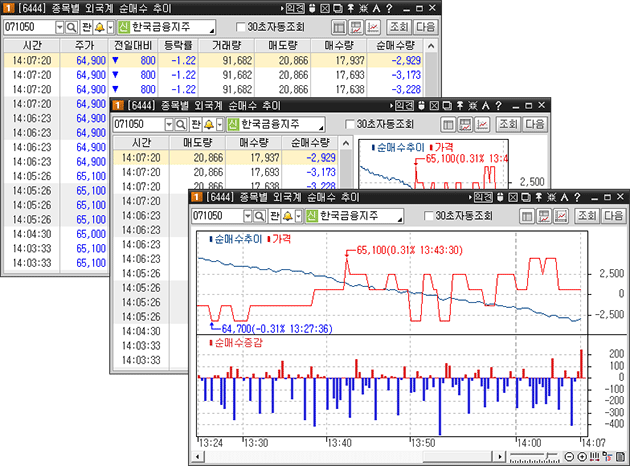Click the document icon at chart bottom right

coord(621,457)
